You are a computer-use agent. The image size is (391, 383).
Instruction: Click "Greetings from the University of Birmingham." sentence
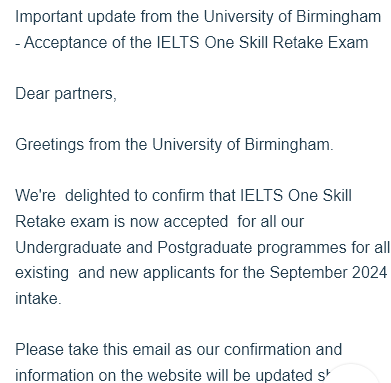[x=174, y=145]
